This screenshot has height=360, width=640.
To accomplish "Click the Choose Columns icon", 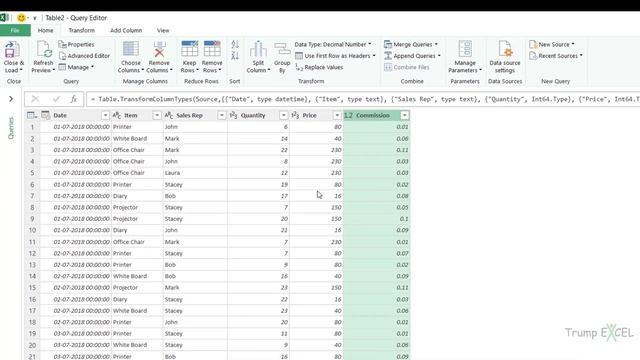I will click(131, 49).
